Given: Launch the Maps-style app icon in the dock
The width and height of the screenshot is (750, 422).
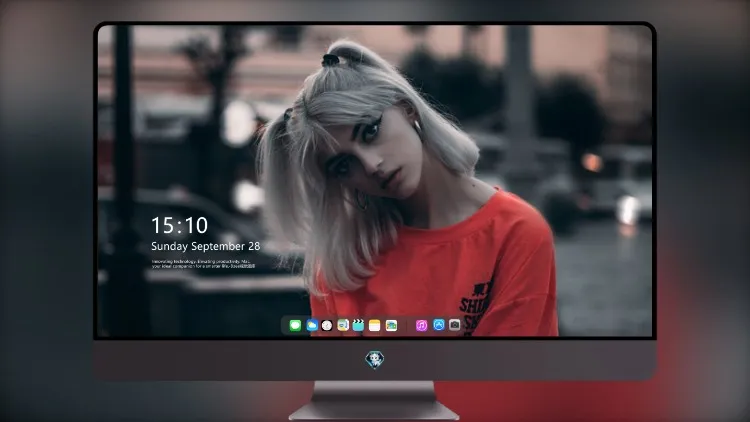Looking at the screenshot, I should 343,325.
